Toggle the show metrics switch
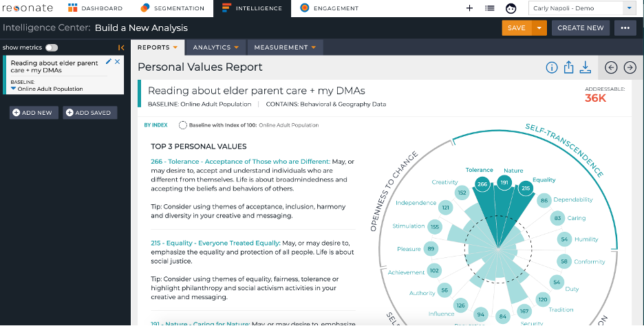The height and width of the screenshot is (326, 644). pyautogui.click(x=52, y=47)
